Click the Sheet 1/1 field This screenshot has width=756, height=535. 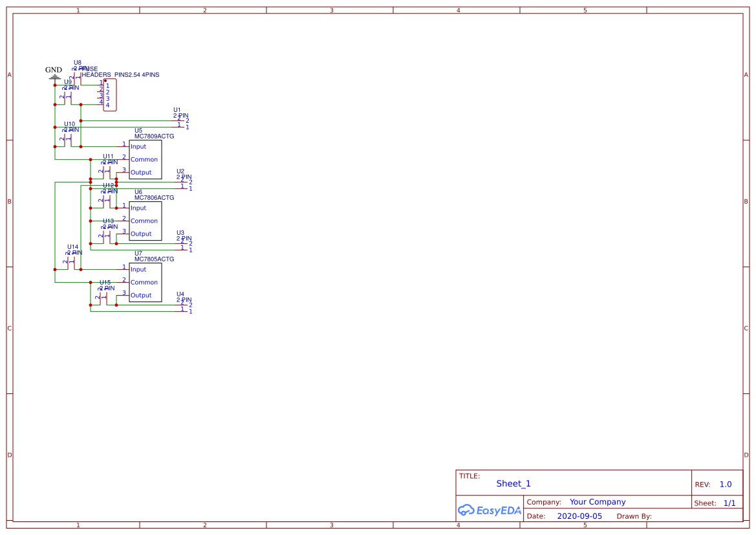[x=730, y=503]
